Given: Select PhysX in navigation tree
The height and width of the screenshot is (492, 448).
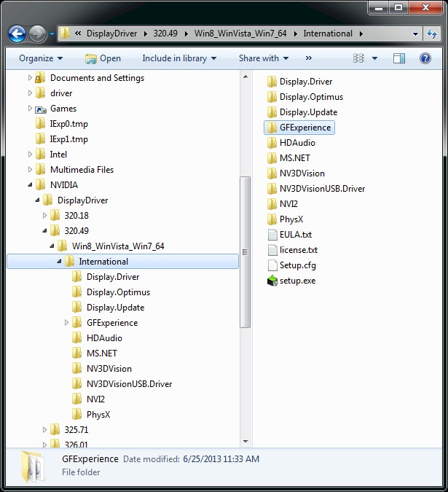Looking at the screenshot, I should [x=98, y=415].
